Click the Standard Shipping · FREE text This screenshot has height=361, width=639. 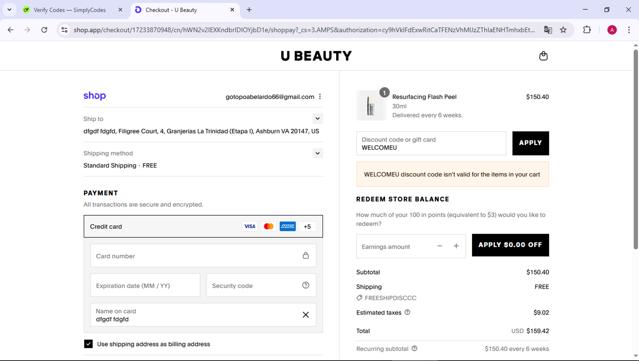click(x=120, y=165)
